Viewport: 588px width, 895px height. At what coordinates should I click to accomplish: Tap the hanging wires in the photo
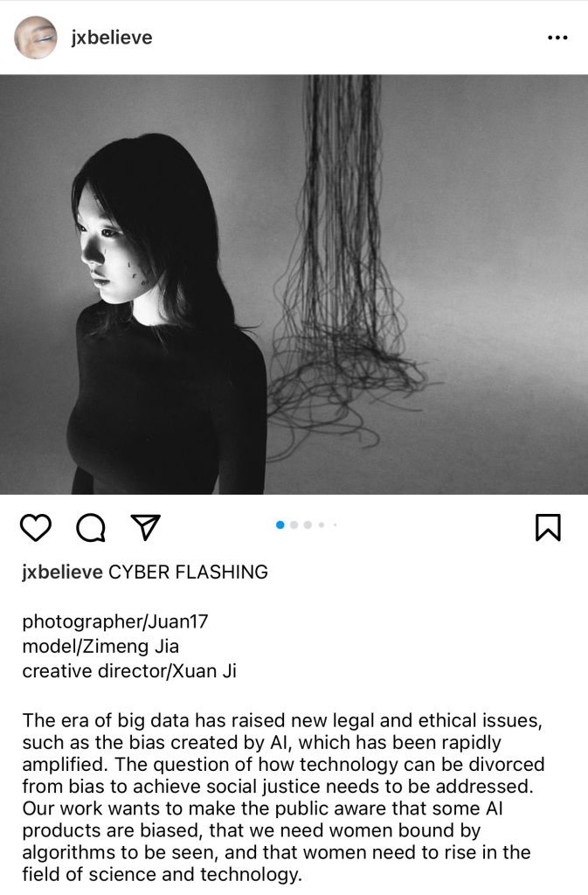(x=342, y=268)
